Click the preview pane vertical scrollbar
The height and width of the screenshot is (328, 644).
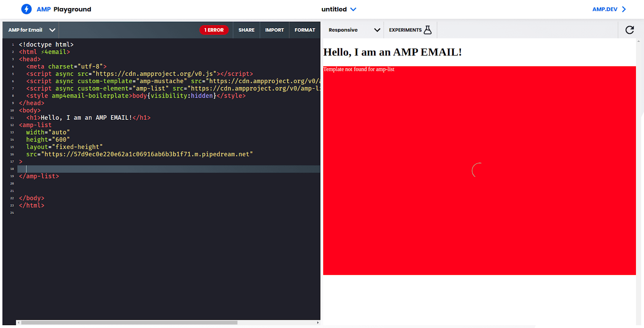(638, 181)
